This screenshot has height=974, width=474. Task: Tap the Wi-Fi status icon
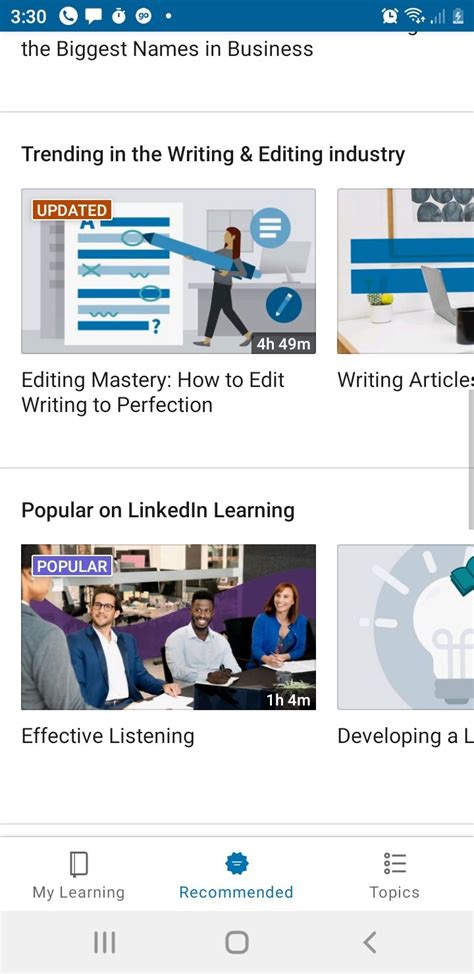point(413,16)
